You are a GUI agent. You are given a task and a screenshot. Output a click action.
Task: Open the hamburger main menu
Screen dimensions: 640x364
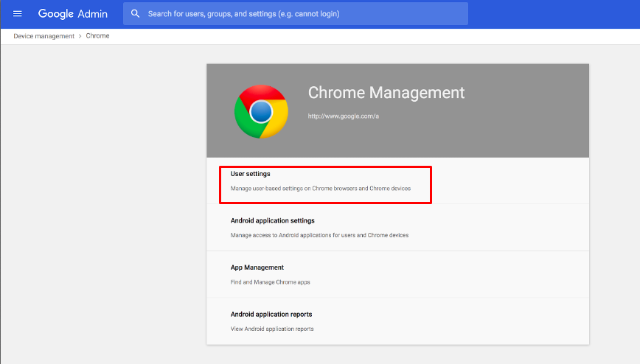(17, 14)
